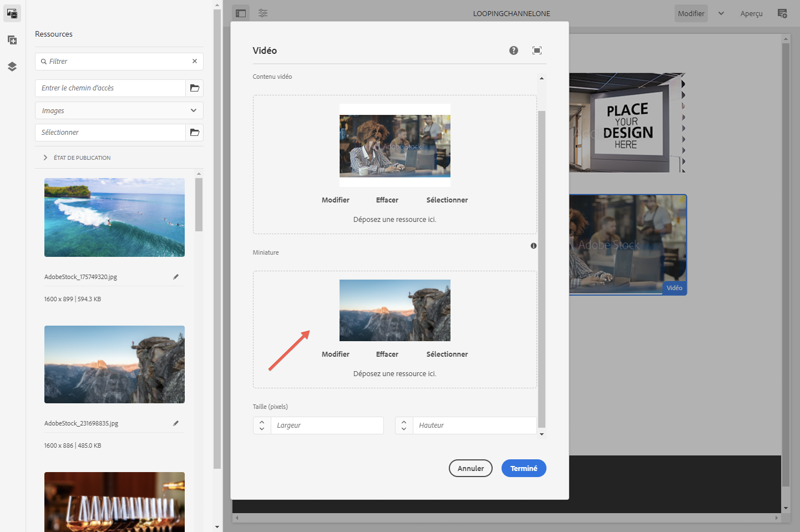Image resolution: width=800 pixels, height=532 pixels.
Task: Click the Miniature preview thumbnail in dialog
Action: click(x=395, y=310)
